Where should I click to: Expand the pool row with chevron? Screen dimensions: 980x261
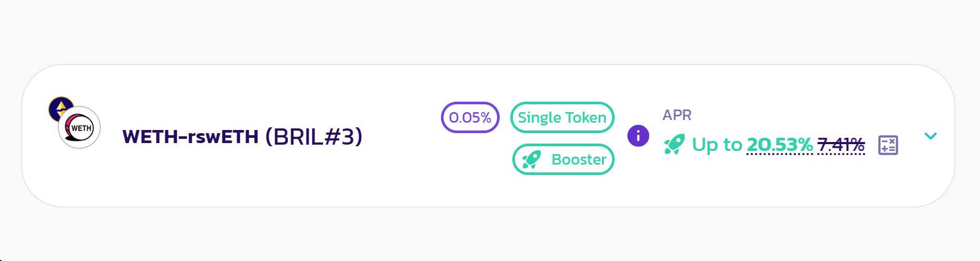[931, 136]
